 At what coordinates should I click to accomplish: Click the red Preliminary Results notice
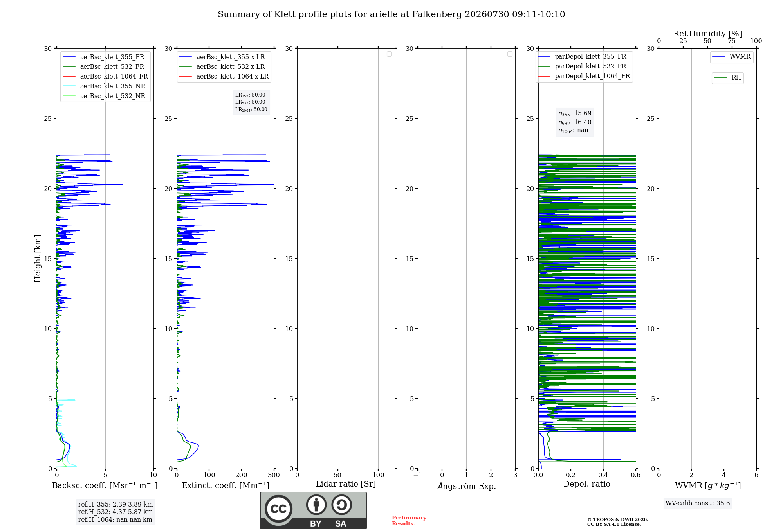click(x=409, y=521)
